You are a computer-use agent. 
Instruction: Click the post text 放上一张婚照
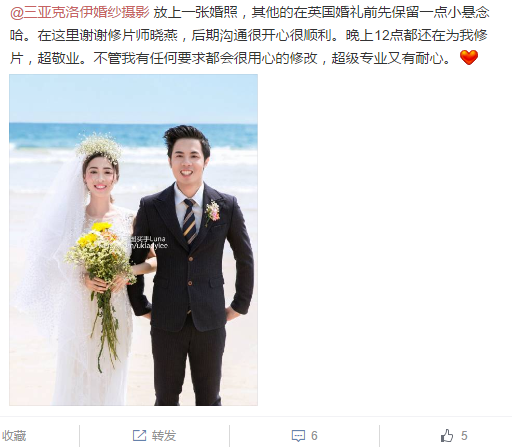pyautogui.click(x=196, y=13)
